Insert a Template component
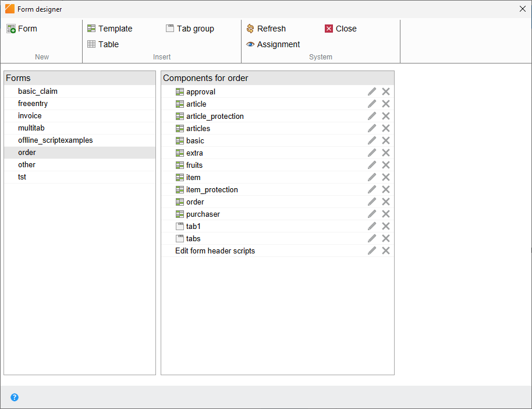This screenshot has width=532, height=409. 109,29
